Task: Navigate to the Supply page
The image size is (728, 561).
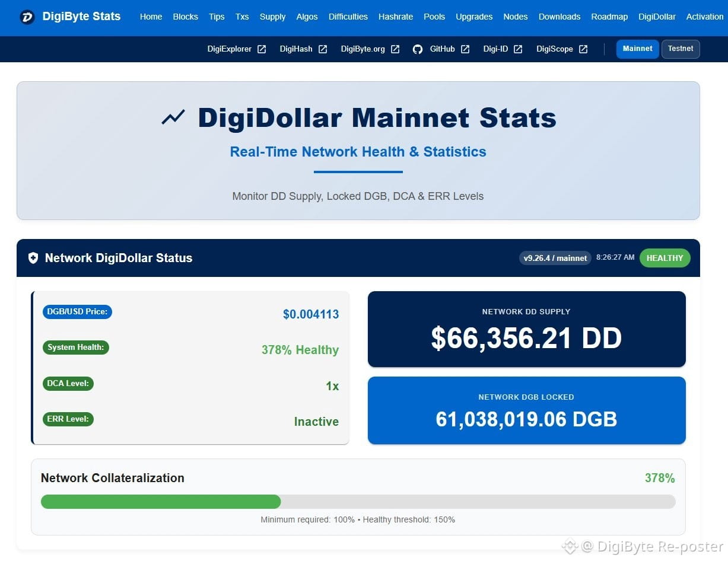Action: 272,17
